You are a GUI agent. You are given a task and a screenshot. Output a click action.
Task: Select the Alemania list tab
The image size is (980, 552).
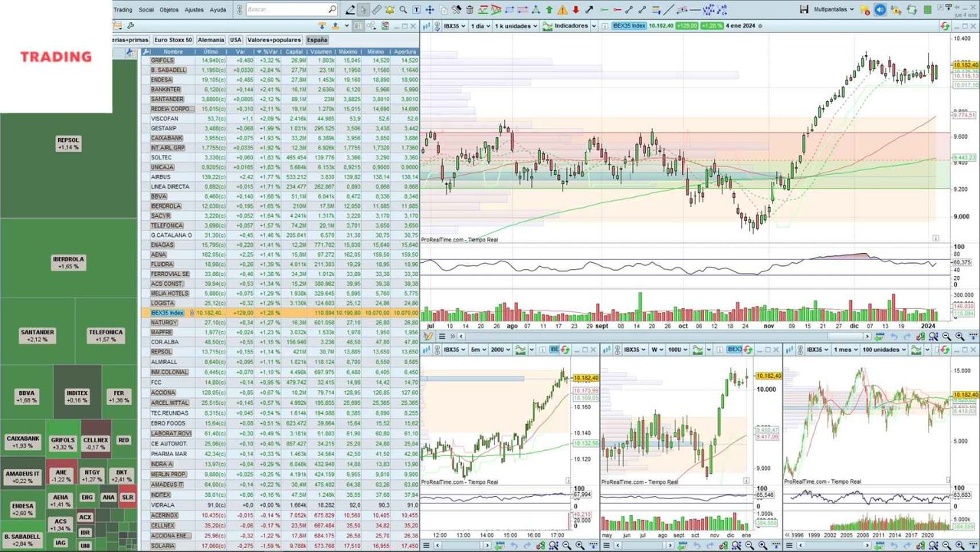click(x=211, y=40)
